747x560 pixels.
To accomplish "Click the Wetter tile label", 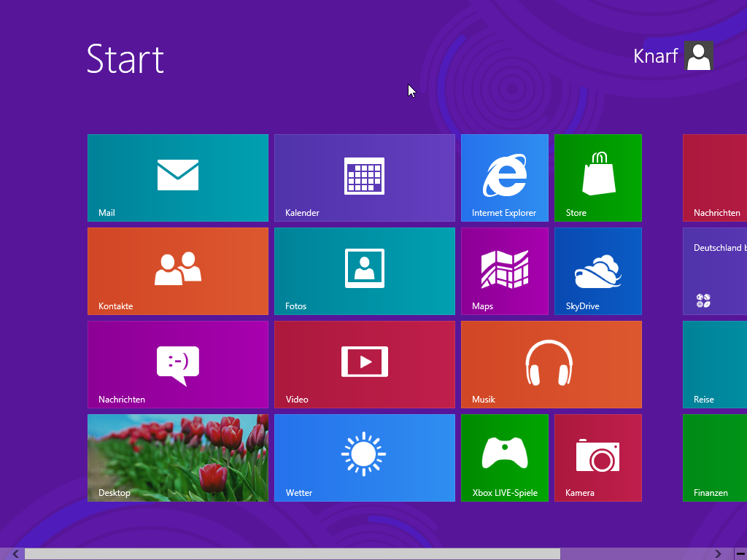I will pyautogui.click(x=299, y=493).
